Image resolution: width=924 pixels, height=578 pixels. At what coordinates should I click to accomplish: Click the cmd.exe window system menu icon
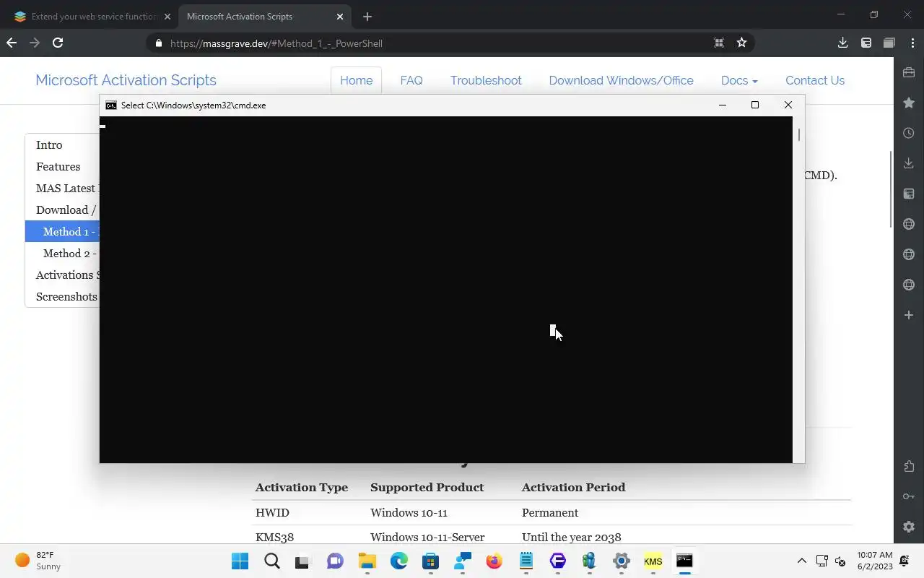[x=110, y=105]
